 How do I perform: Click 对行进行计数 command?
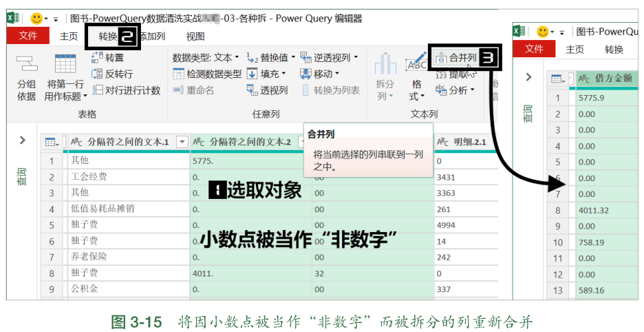coord(126,90)
